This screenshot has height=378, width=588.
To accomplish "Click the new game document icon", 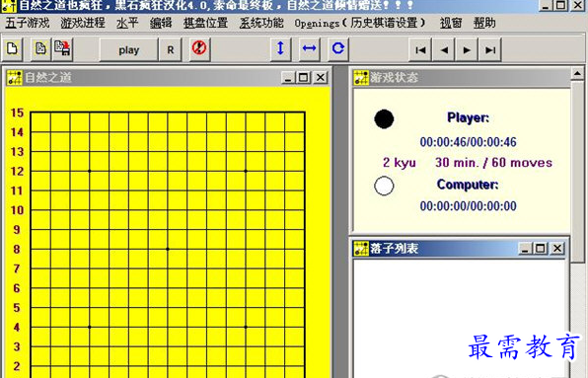I will point(12,48).
